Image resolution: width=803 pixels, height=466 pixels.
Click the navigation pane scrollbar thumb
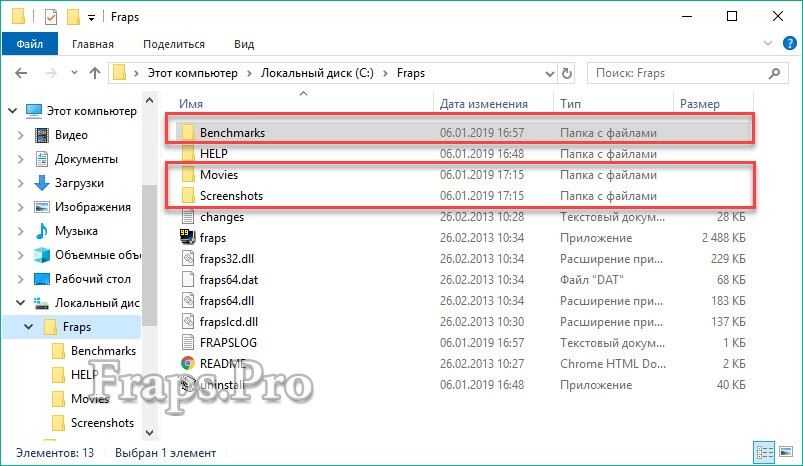150,255
